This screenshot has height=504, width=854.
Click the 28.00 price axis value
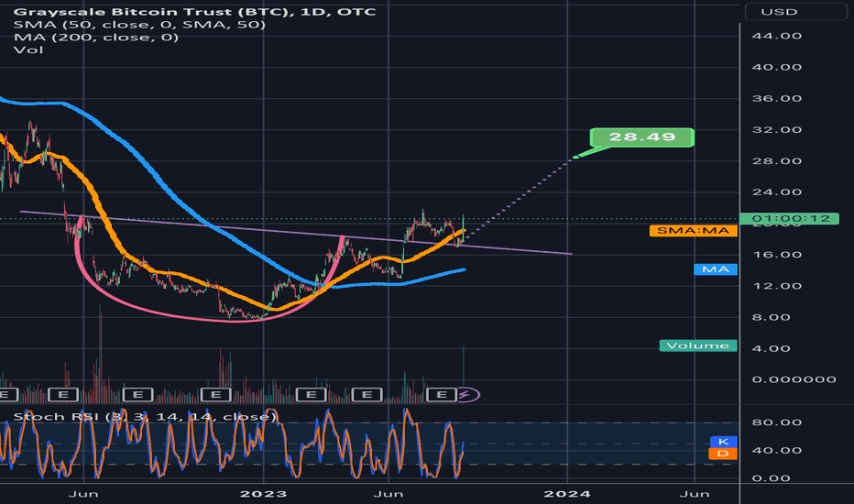pyautogui.click(x=777, y=160)
